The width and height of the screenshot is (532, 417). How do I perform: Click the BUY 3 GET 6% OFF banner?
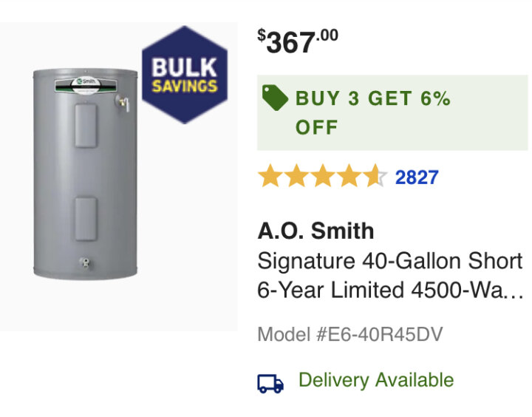coord(392,112)
